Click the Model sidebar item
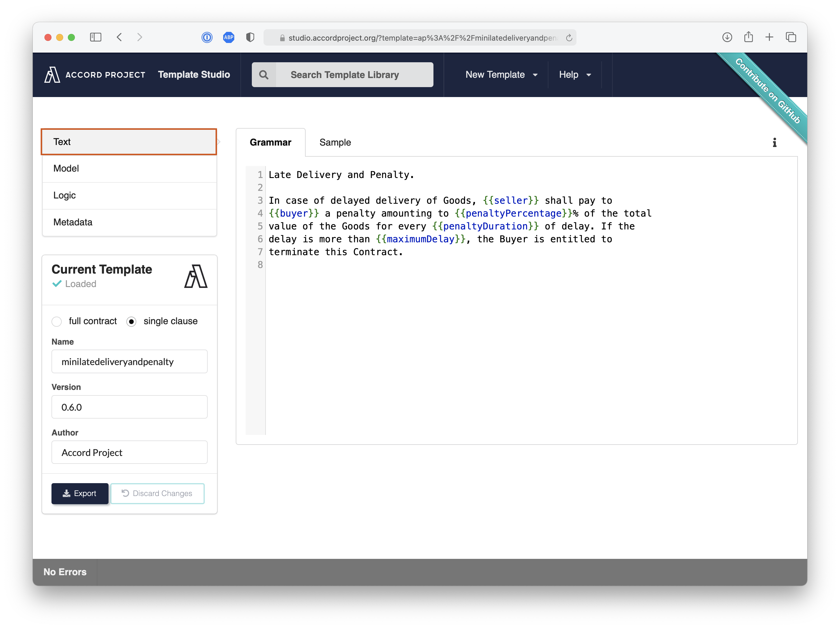 [130, 168]
